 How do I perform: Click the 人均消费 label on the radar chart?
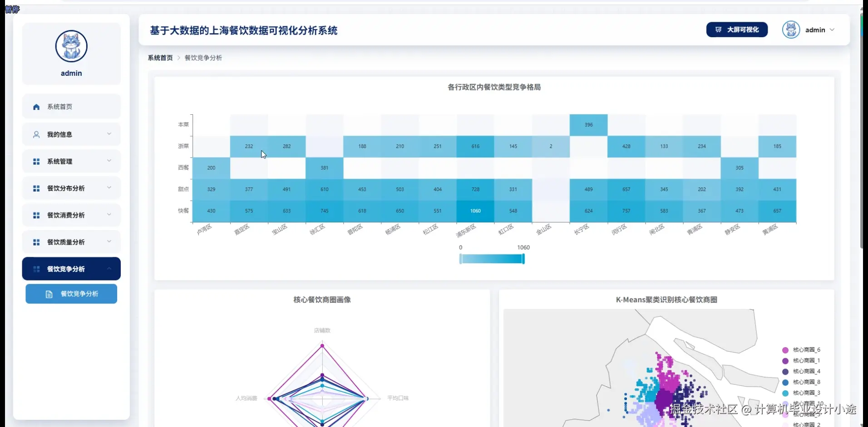(x=246, y=398)
